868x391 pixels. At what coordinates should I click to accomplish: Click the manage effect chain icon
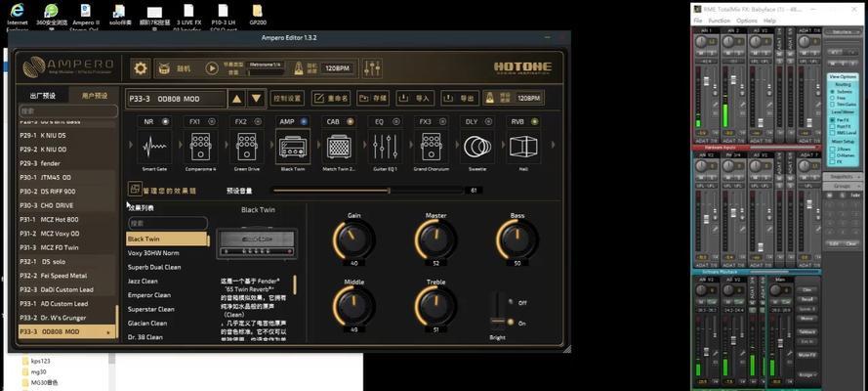pos(135,189)
